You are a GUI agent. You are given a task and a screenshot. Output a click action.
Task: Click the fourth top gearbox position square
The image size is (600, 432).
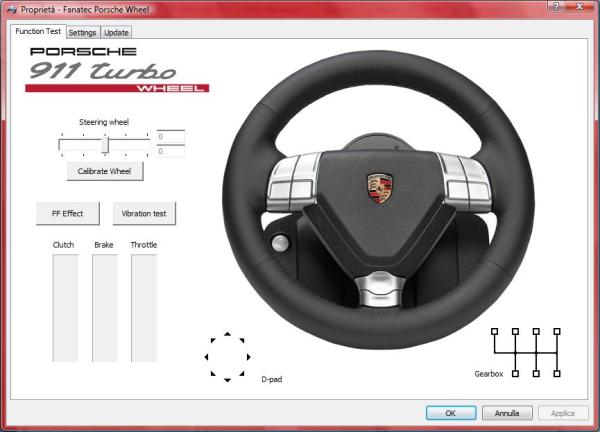(x=557, y=331)
